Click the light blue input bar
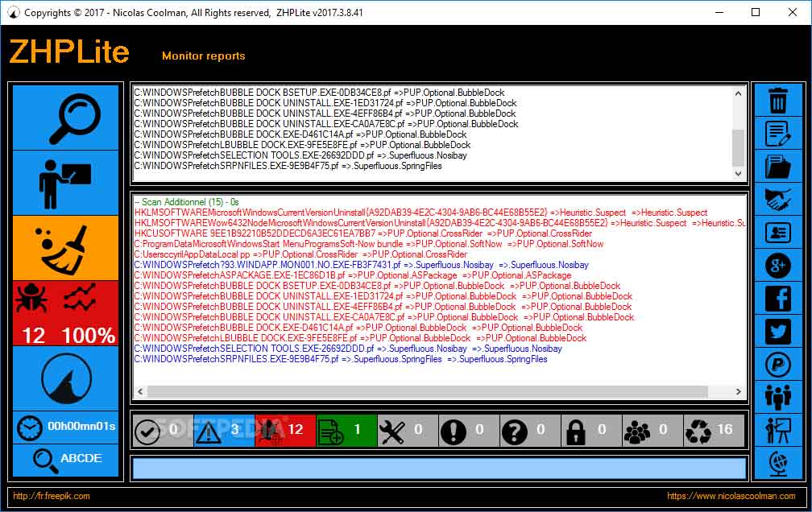This screenshot has width=812, height=512. (439, 469)
